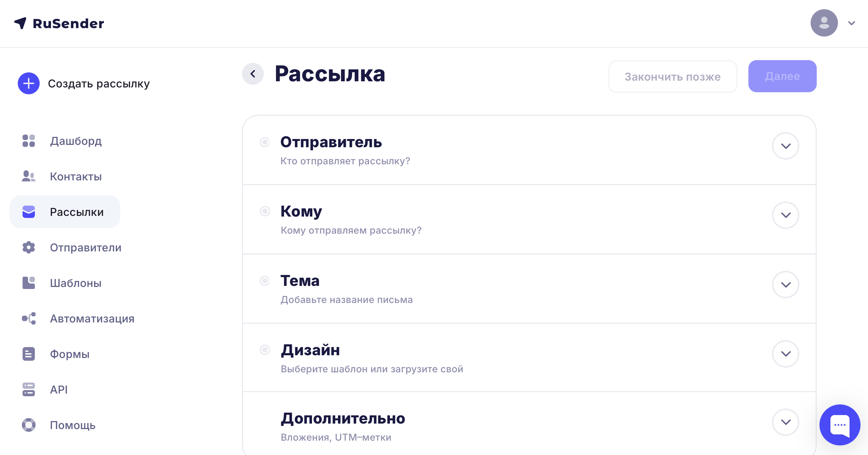Viewport: 868px width, 455px height.
Task: Select the Дизайн step radio indicator
Action: click(x=265, y=350)
